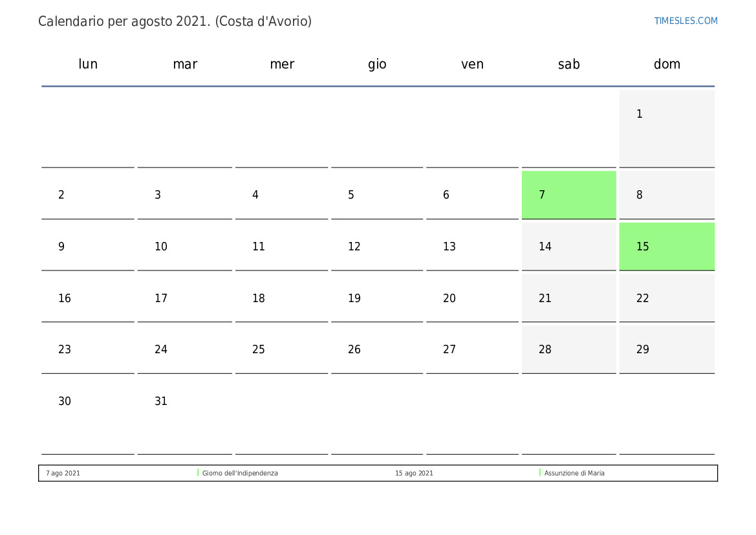The height and width of the screenshot is (535, 756).
Task: Click day 8 in the calendar
Action: point(667,195)
